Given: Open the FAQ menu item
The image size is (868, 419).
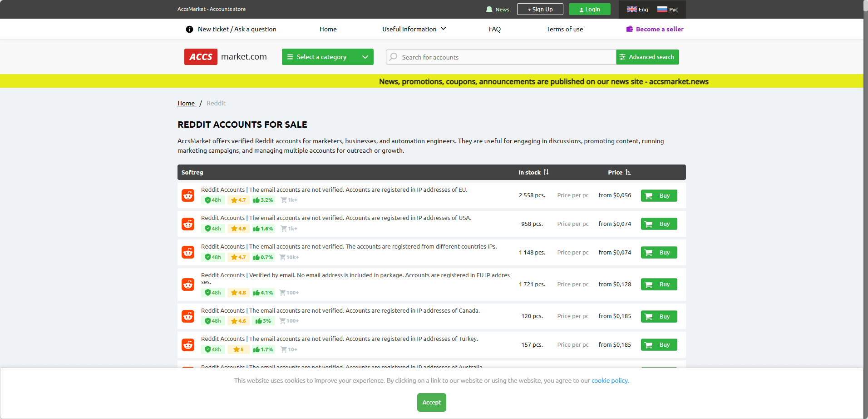Looking at the screenshot, I should click(x=495, y=29).
